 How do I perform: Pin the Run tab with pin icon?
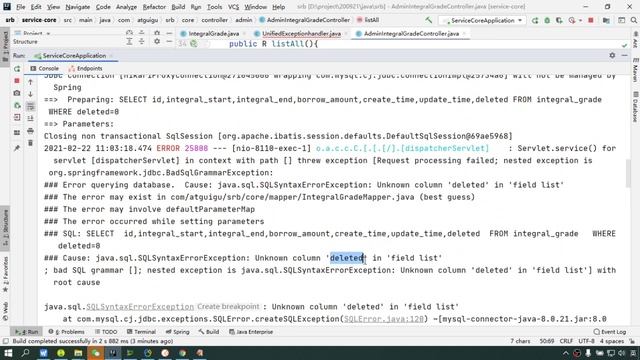click(17, 148)
